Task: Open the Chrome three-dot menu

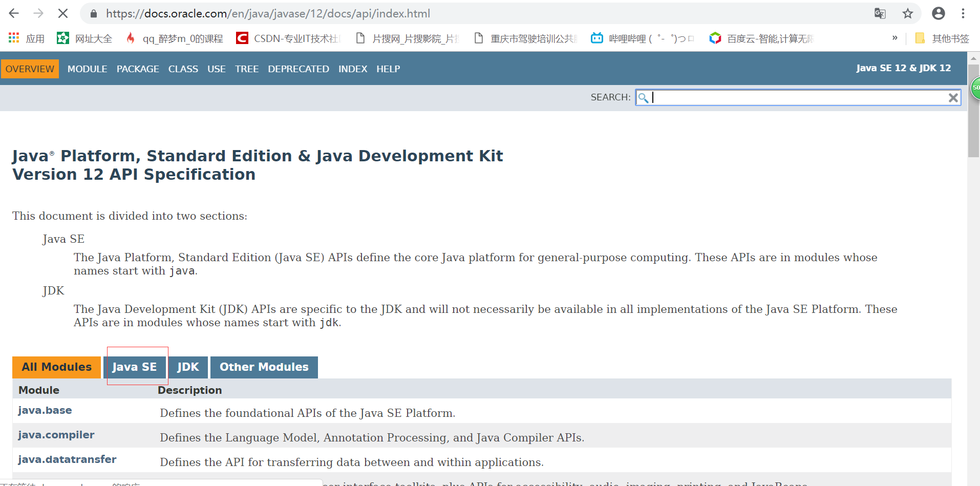Action: pos(963,13)
